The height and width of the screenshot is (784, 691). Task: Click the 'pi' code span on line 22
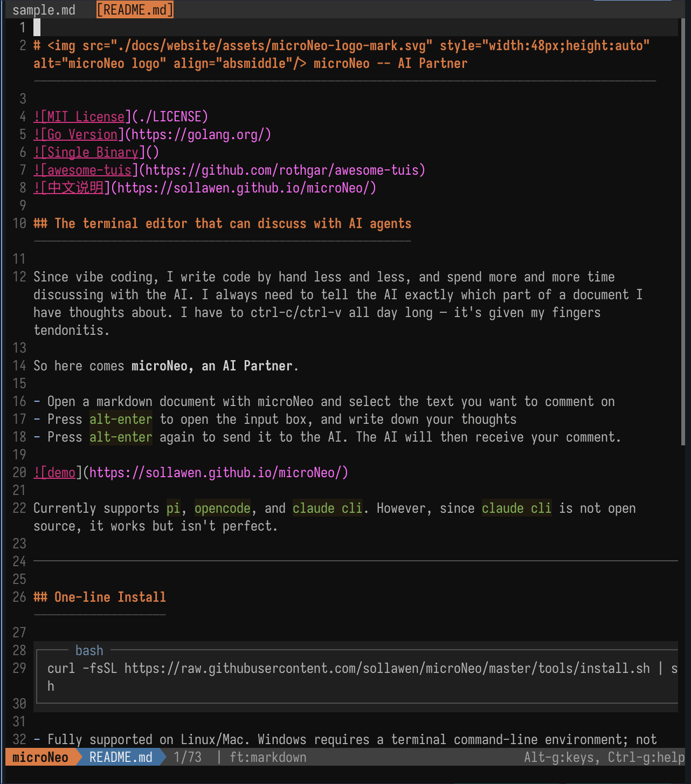(x=173, y=508)
